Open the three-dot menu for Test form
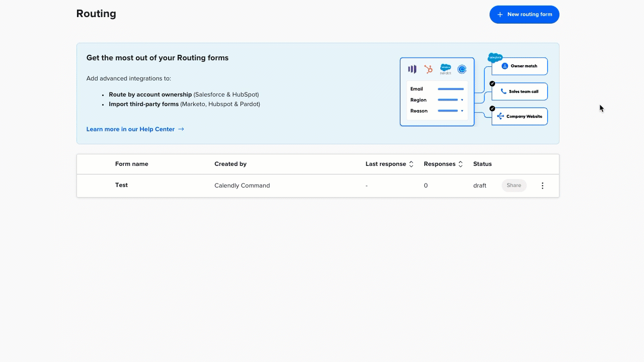This screenshot has width=644, height=362. point(542,186)
